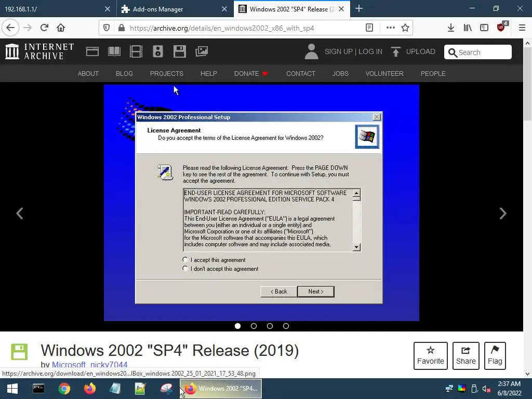Click the UPLOAD link
Image resolution: width=532 pixels, height=399 pixels.
point(413,51)
